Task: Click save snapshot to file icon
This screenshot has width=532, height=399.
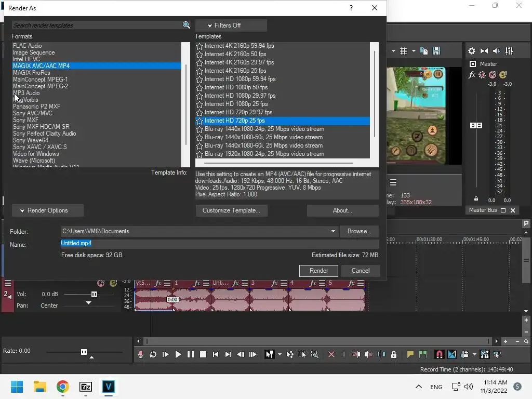Action: point(436,51)
